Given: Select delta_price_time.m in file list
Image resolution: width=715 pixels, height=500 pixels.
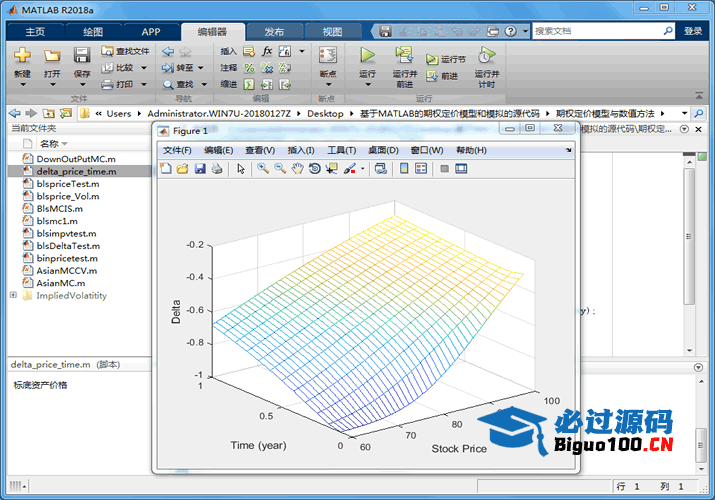Looking at the screenshot, I should 79,171.
